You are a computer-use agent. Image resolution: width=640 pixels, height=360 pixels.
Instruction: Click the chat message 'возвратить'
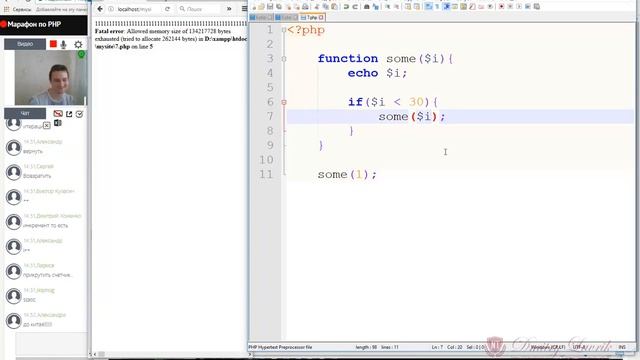click(37, 176)
